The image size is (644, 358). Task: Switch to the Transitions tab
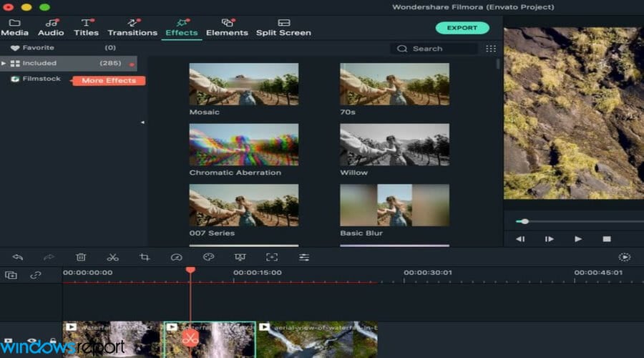coord(132,27)
